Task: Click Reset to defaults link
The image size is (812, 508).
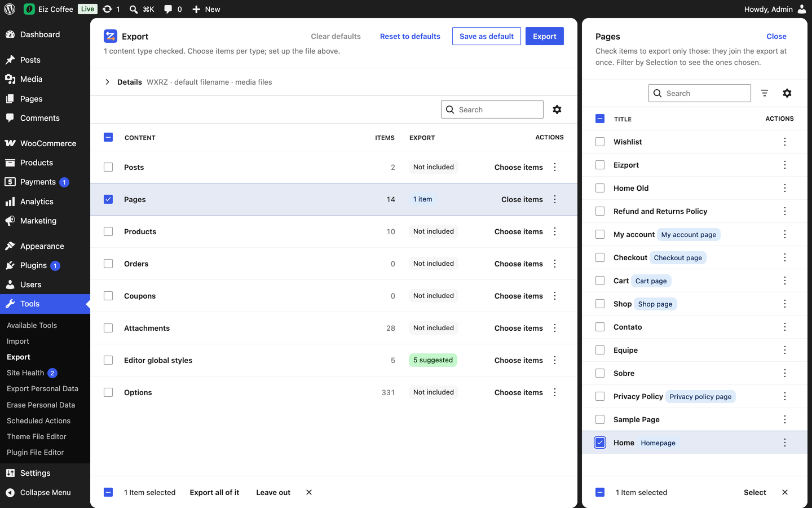Action: (x=410, y=36)
